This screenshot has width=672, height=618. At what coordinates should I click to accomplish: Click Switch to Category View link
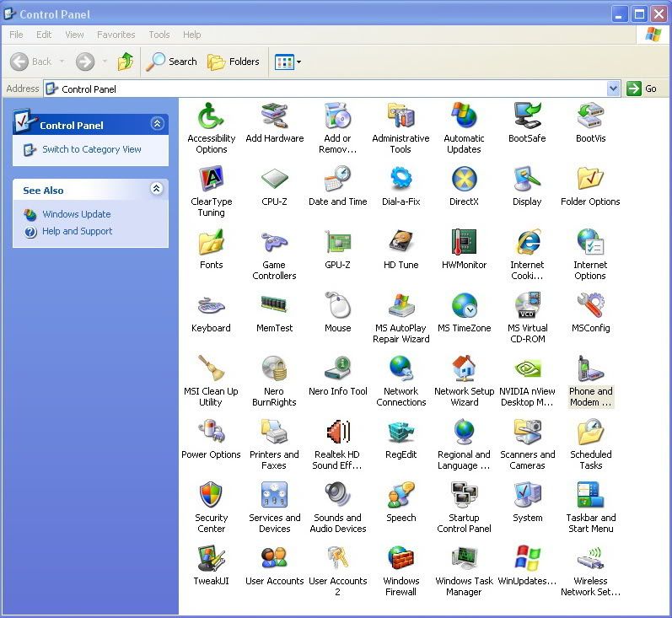[x=91, y=149]
